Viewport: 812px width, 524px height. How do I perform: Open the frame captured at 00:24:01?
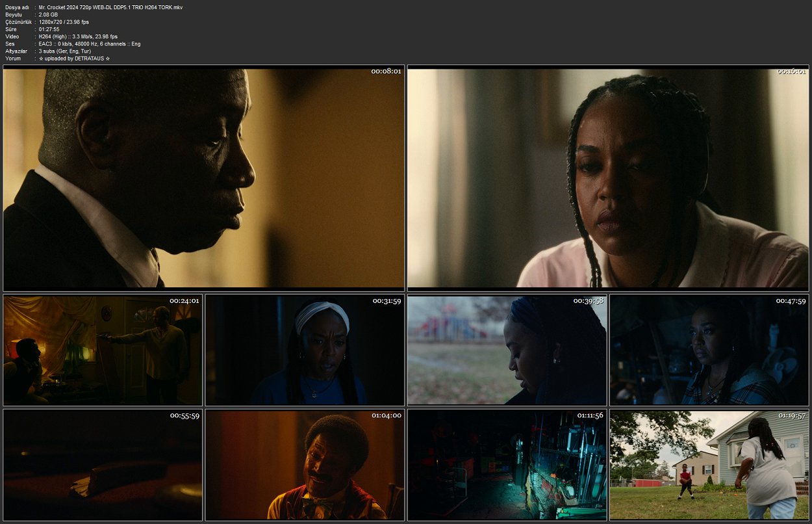[x=103, y=350]
